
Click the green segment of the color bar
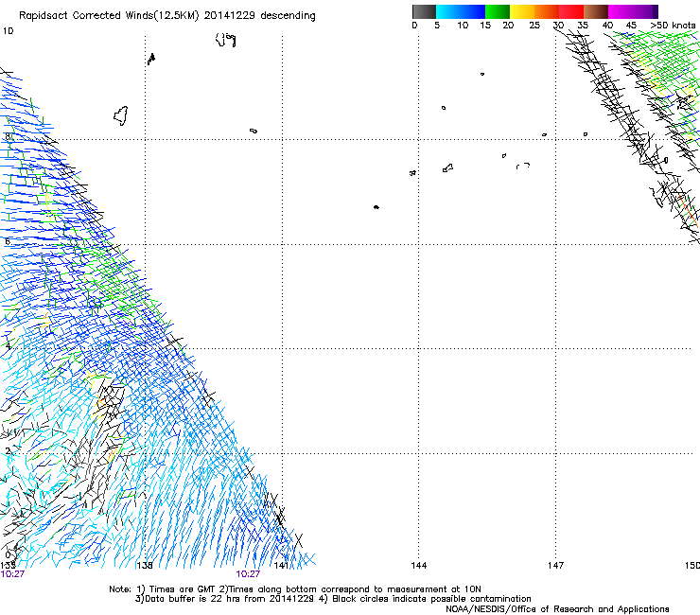498,11
